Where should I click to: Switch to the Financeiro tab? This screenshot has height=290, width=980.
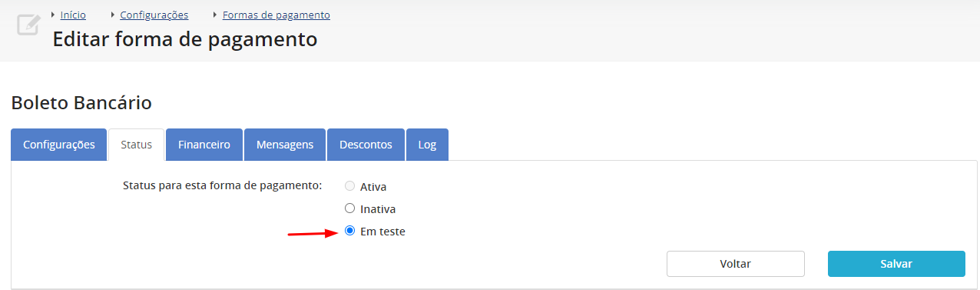[x=204, y=145]
